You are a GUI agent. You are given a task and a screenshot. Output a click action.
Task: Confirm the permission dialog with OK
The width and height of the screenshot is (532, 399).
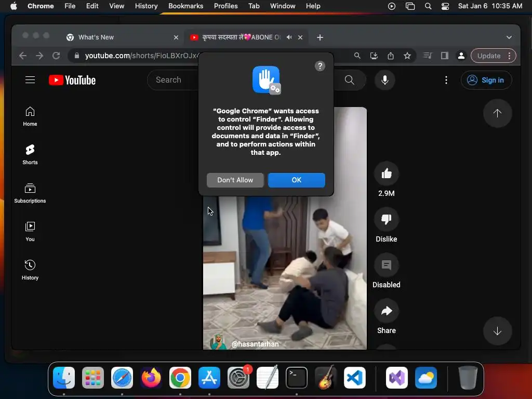[297, 180]
